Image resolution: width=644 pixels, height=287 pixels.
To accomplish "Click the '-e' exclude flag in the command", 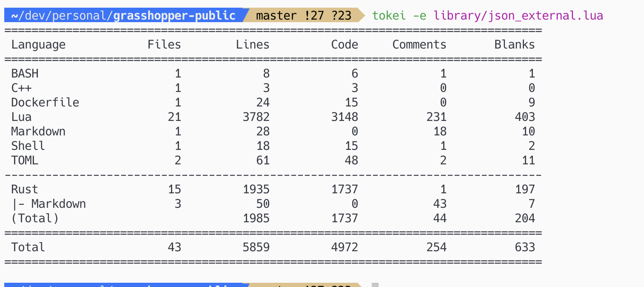I will pos(419,16).
